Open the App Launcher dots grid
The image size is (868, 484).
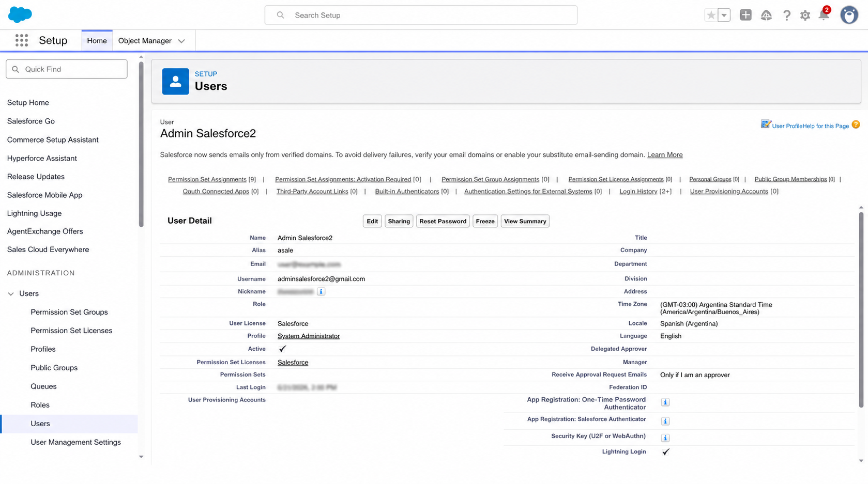[22, 40]
